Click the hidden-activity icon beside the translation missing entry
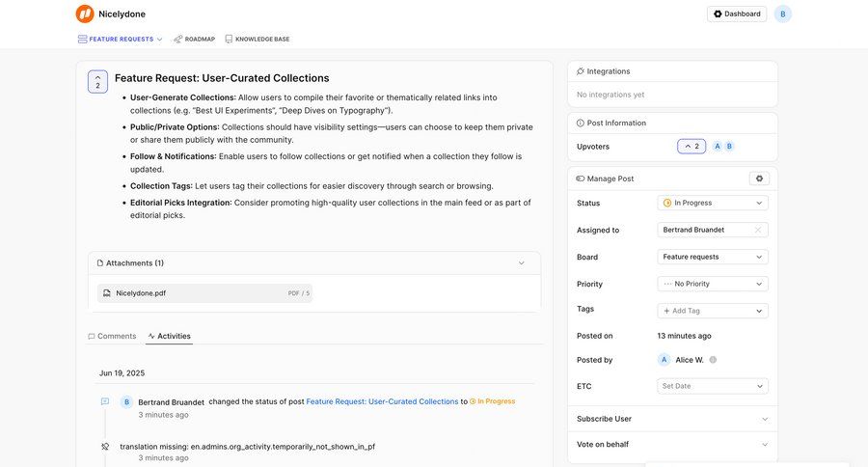 [x=105, y=446]
